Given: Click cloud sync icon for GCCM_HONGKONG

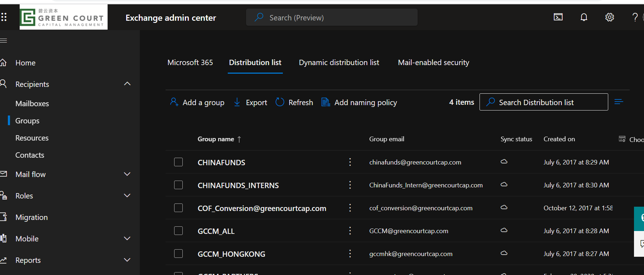Looking at the screenshot, I should pyautogui.click(x=504, y=253).
